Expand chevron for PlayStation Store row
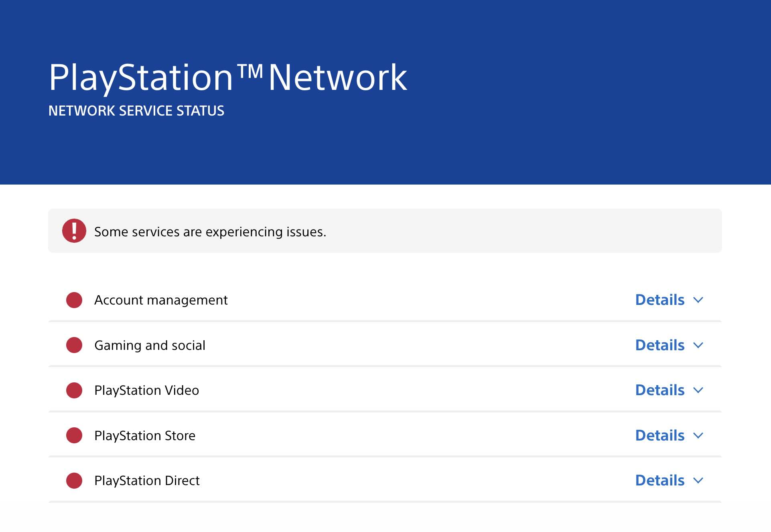This screenshot has height=532, width=771. pos(698,435)
